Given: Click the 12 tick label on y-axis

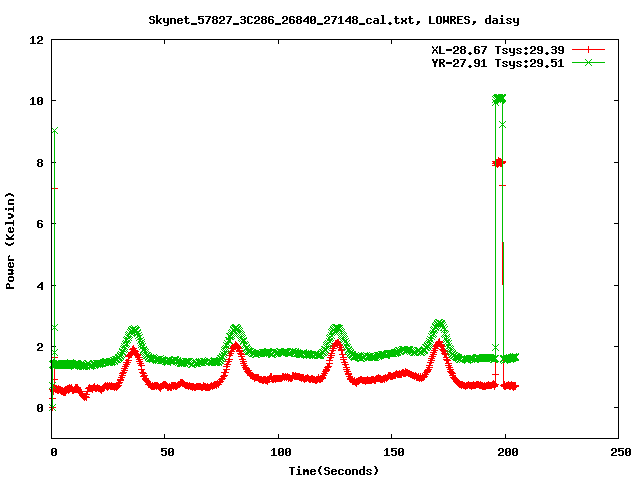Looking at the screenshot, I should 36,40.
